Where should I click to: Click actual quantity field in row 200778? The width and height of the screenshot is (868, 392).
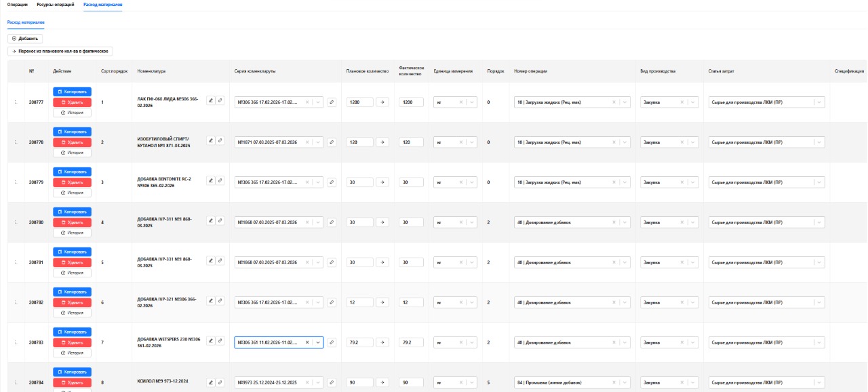pos(411,142)
